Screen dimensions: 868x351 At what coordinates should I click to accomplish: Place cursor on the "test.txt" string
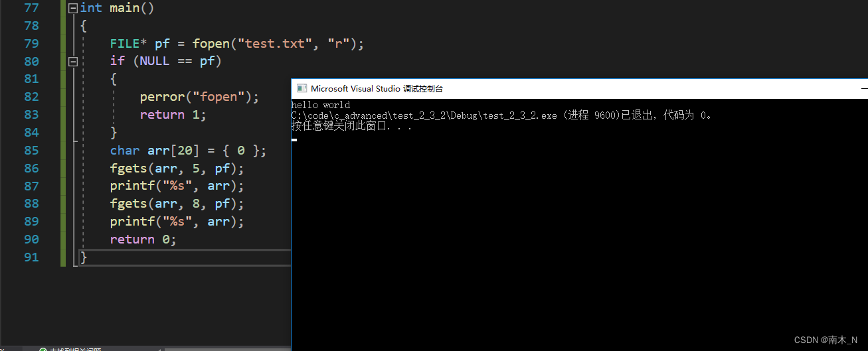pyautogui.click(x=275, y=44)
